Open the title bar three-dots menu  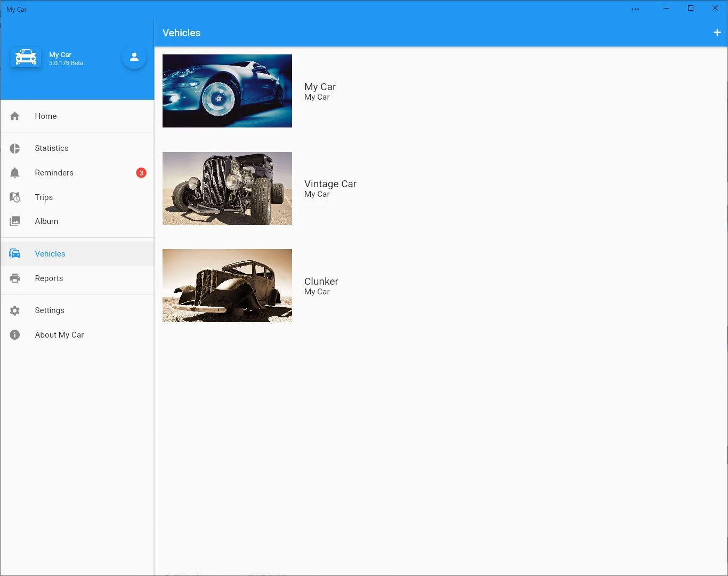(x=635, y=9)
